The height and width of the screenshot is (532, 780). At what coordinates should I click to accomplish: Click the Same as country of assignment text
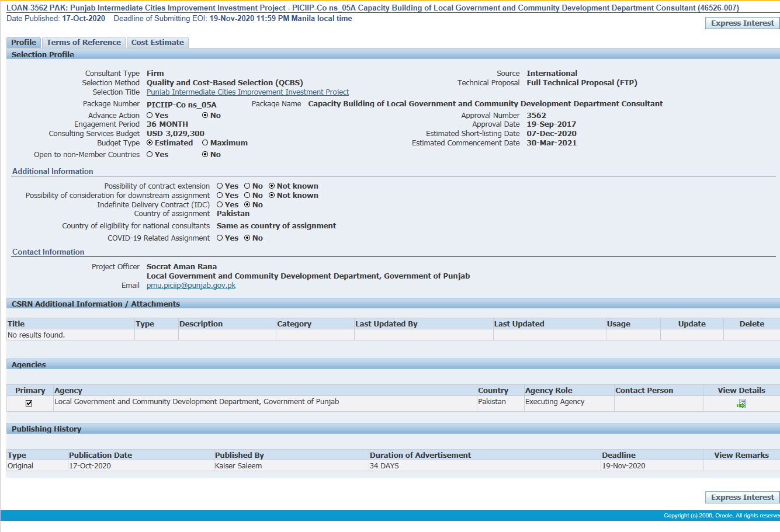(276, 226)
